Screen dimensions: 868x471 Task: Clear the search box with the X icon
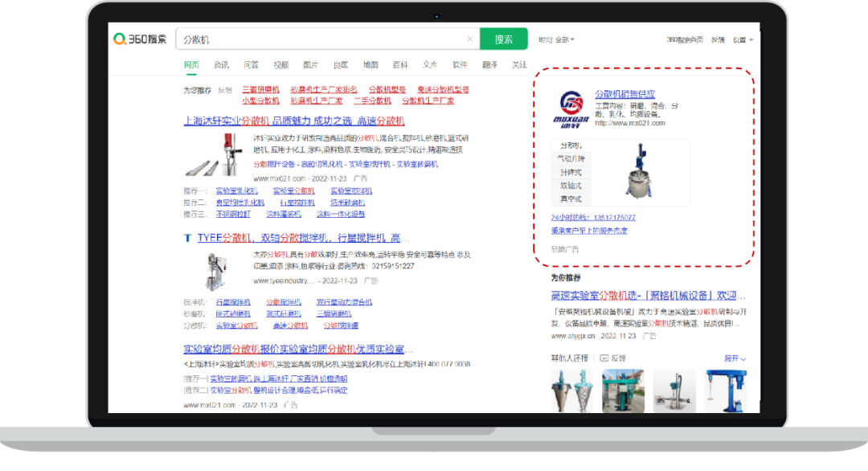click(469, 39)
